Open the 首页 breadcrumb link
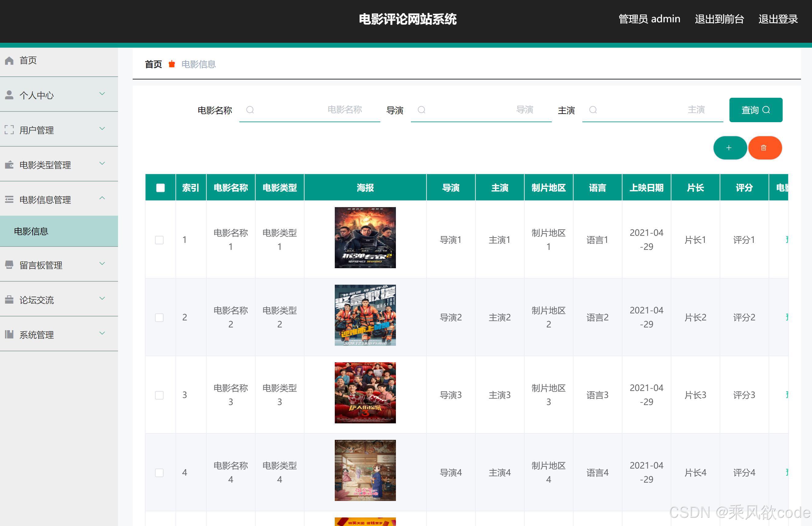Image resolution: width=812 pixels, height=526 pixels. tap(153, 64)
